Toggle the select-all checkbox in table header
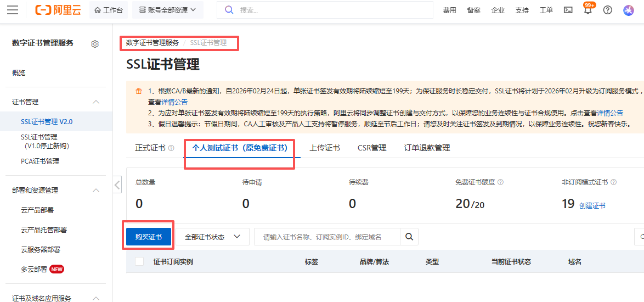This screenshot has width=644, height=302. pyautogui.click(x=139, y=261)
